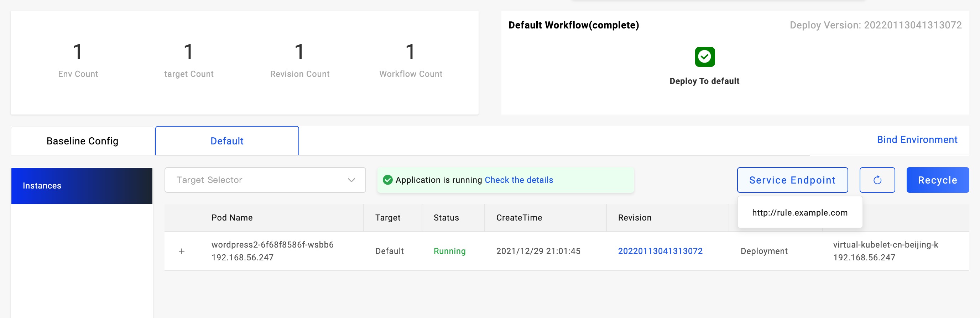The image size is (980, 318).
Task: Select the Default environment tab
Action: [227, 141]
